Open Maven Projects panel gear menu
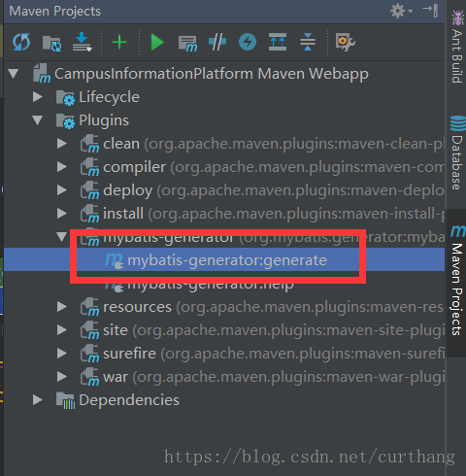Image resolution: width=466 pixels, height=476 pixels. pos(401,11)
